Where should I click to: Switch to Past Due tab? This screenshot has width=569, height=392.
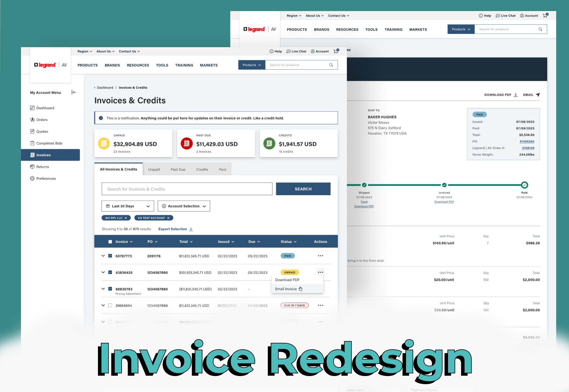click(x=178, y=169)
